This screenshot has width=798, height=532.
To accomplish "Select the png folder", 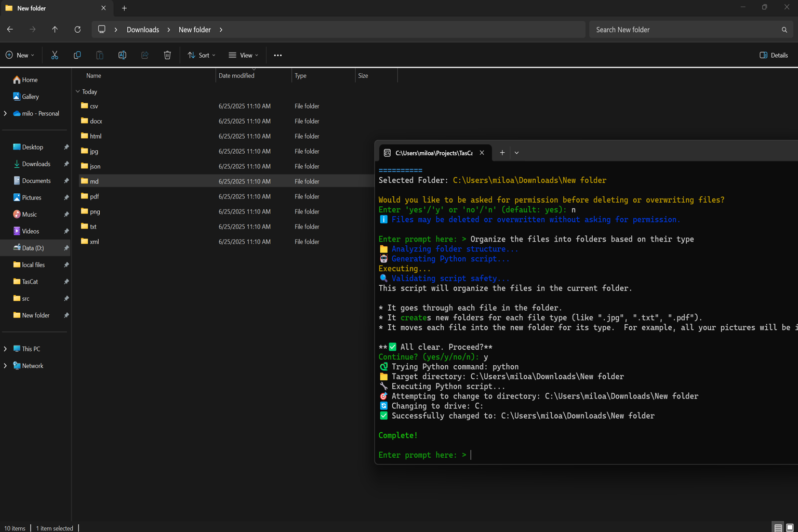I will coord(95,211).
